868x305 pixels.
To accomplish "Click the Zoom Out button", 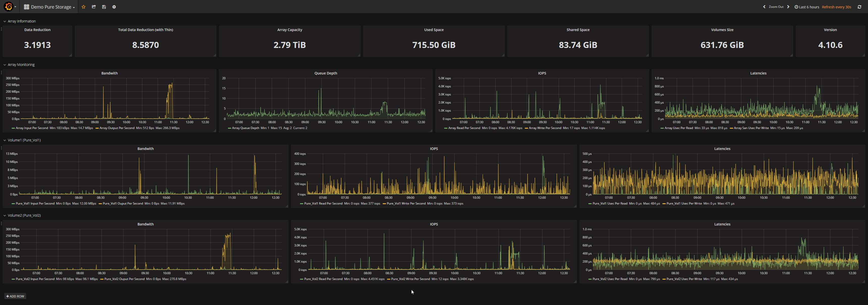I will [x=776, y=7].
